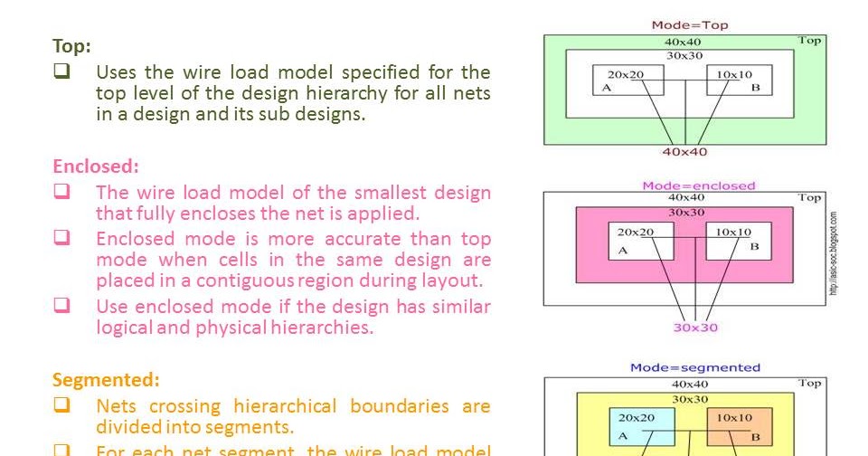Image resolution: width=868 pixels, height=456 pixels.
Task: Click the 20x20 label in the light blue box
Action: (x=637, y=418)
